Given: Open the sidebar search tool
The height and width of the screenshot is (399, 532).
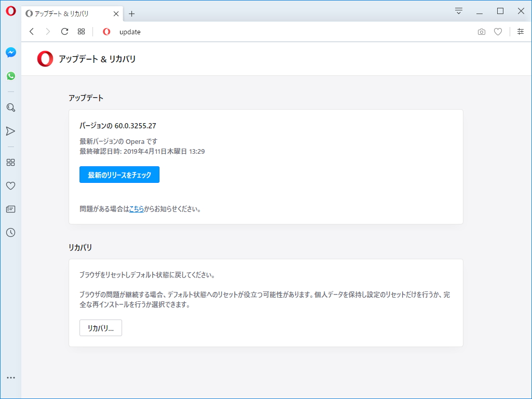Looking at the screenshot, I should click(x=10, y=108).
